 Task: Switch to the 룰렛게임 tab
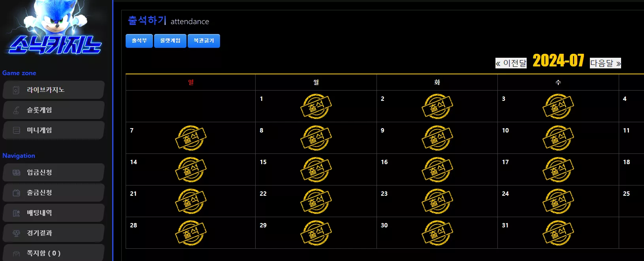click(170, 41)
